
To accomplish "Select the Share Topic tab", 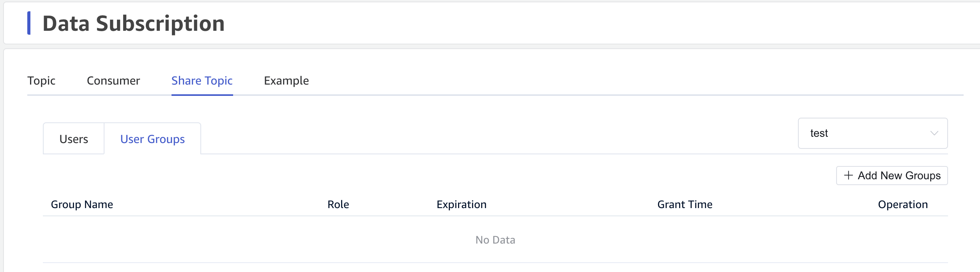I will click(x=202, y=81).
